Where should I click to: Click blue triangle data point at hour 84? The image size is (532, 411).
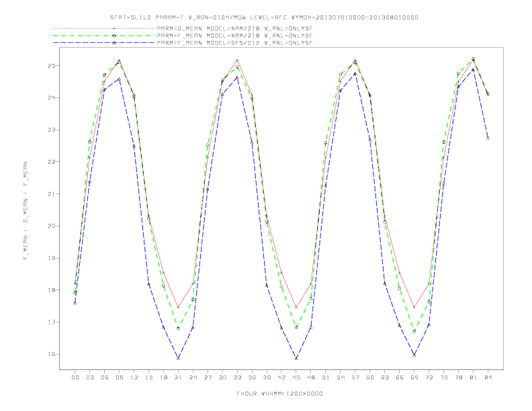488,138
